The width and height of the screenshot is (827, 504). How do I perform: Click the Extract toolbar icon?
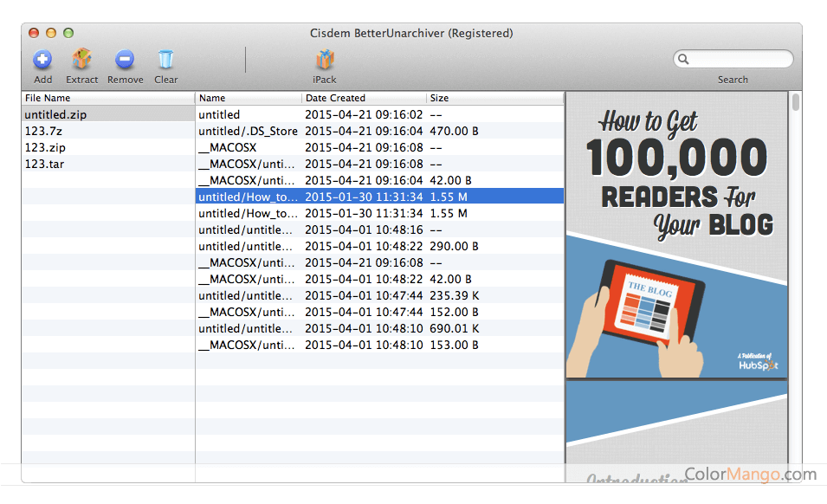pyautogui.click(x=81, y=59)
